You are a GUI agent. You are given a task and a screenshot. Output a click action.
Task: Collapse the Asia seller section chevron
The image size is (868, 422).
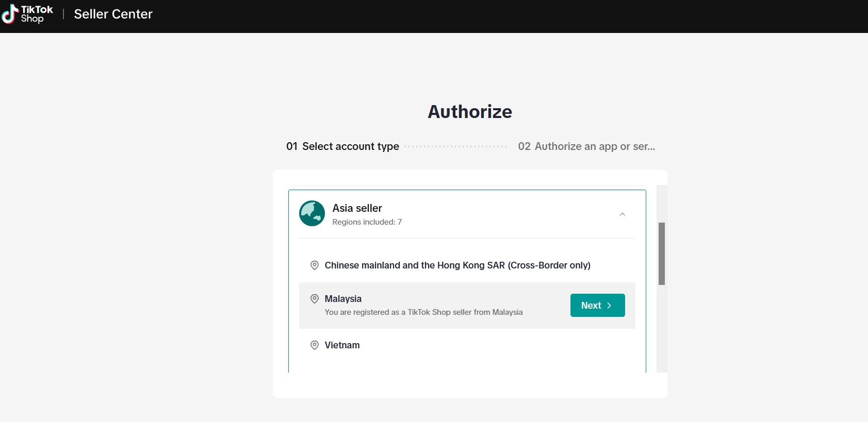click(x=622, y=214)
